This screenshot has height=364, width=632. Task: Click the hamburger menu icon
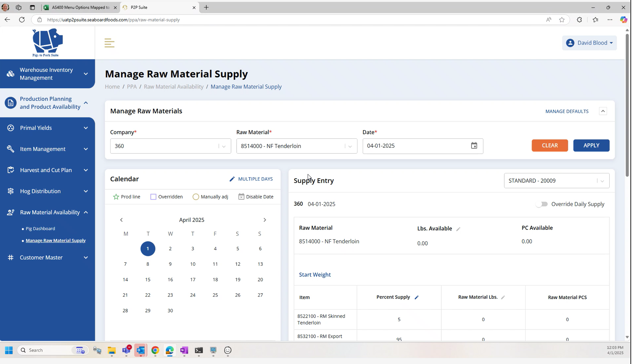[x=109, y=43]
